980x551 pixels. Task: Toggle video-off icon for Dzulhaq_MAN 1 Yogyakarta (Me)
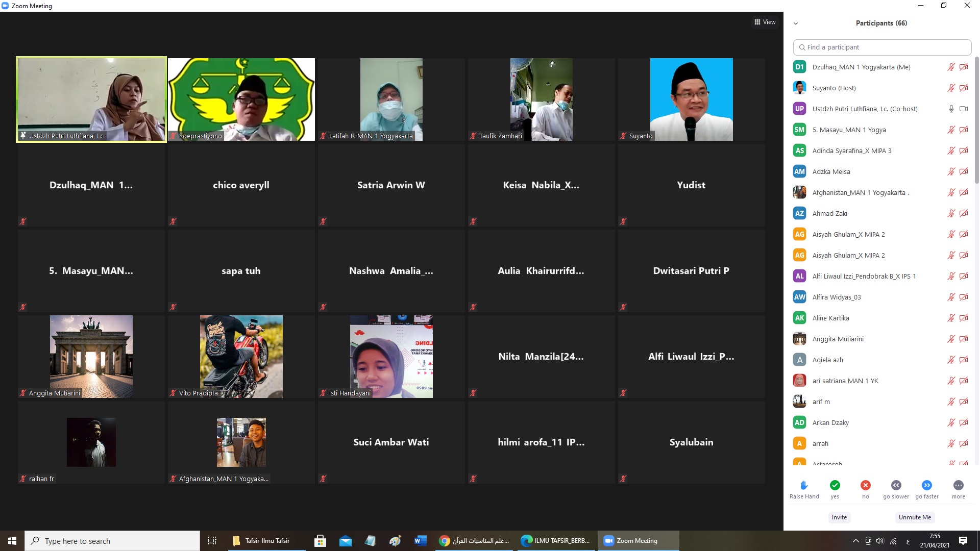(x=964, y=67)
